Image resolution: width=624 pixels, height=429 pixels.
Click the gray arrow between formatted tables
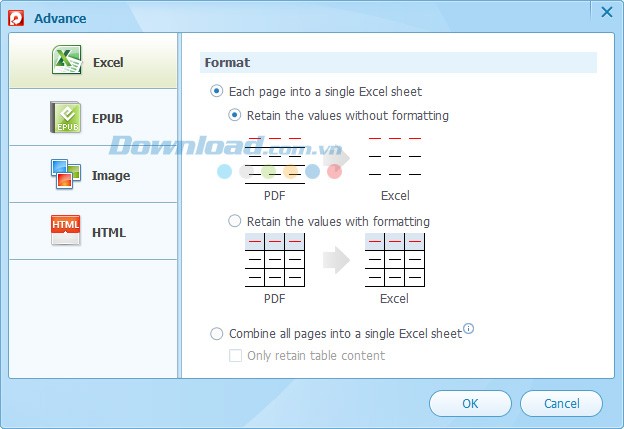click(x=336, y=260)
